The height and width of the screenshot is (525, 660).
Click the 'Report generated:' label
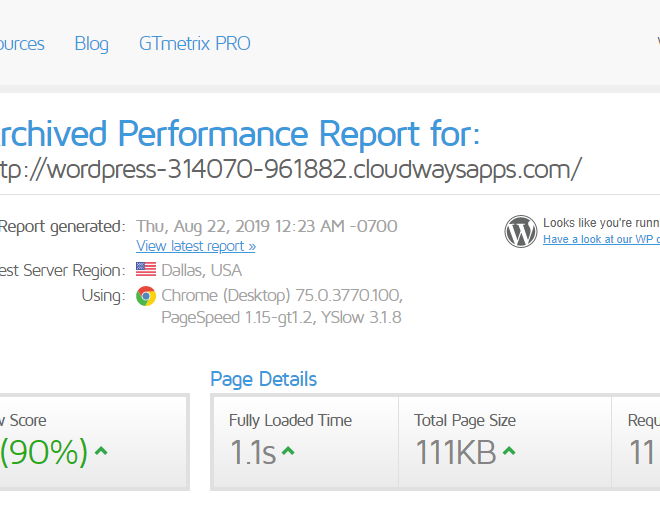coord(63,227)
